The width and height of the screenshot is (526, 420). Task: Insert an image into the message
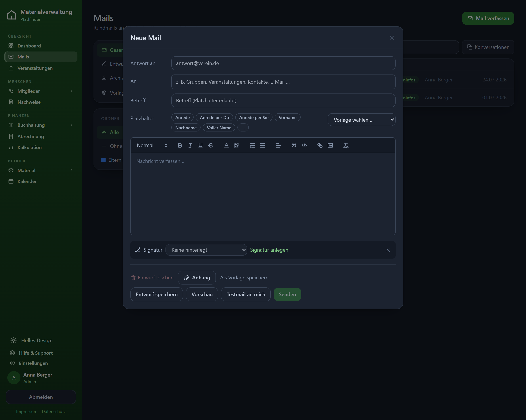coord(330,145)
